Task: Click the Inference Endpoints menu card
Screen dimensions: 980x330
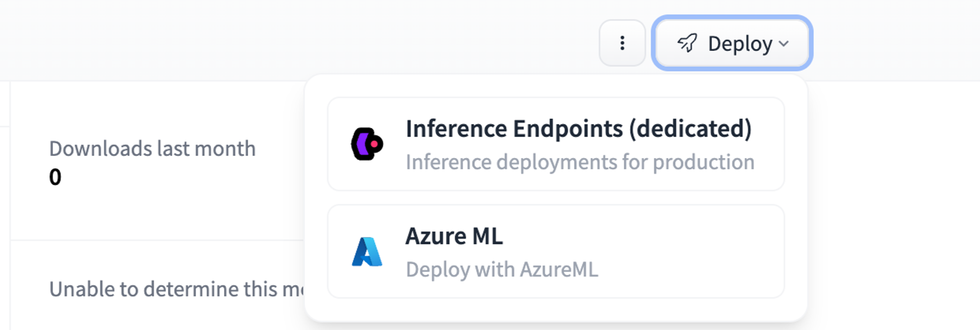Action: click(556, 144)
